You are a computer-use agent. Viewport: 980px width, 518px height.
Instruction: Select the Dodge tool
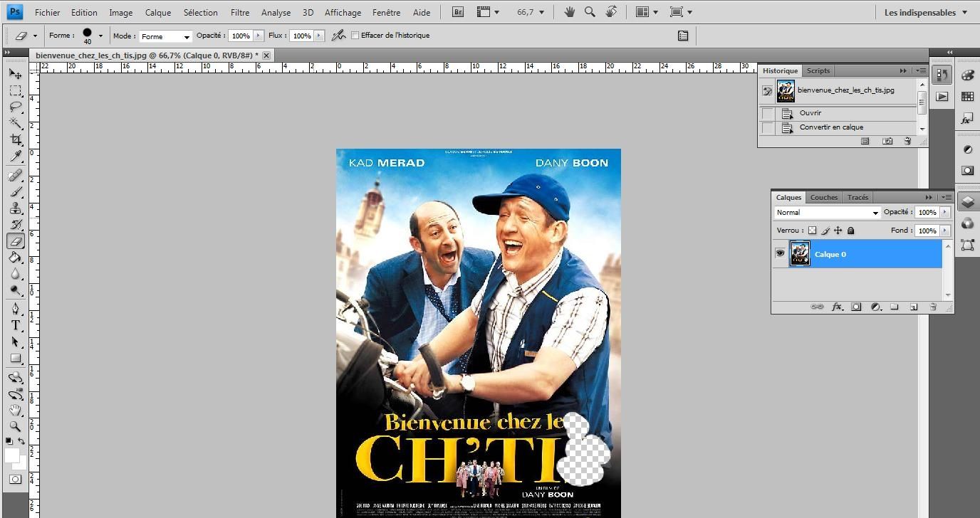[15, 290]
